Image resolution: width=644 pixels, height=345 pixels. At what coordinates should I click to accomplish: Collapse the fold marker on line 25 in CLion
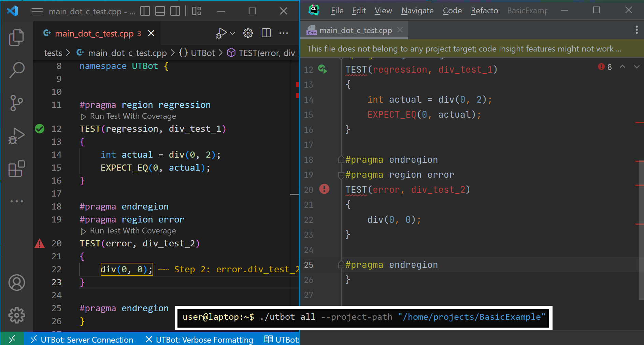341,264
